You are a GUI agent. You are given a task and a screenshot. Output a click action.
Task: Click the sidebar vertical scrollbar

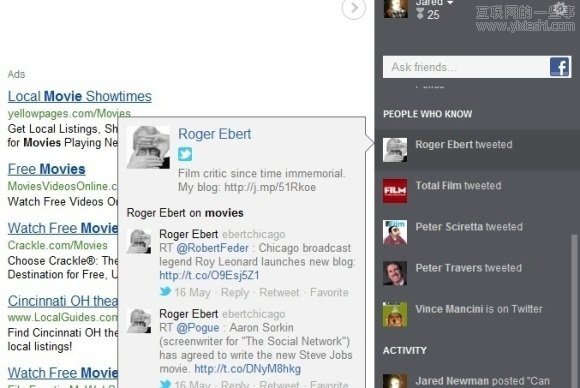click(x=574, y=311)
